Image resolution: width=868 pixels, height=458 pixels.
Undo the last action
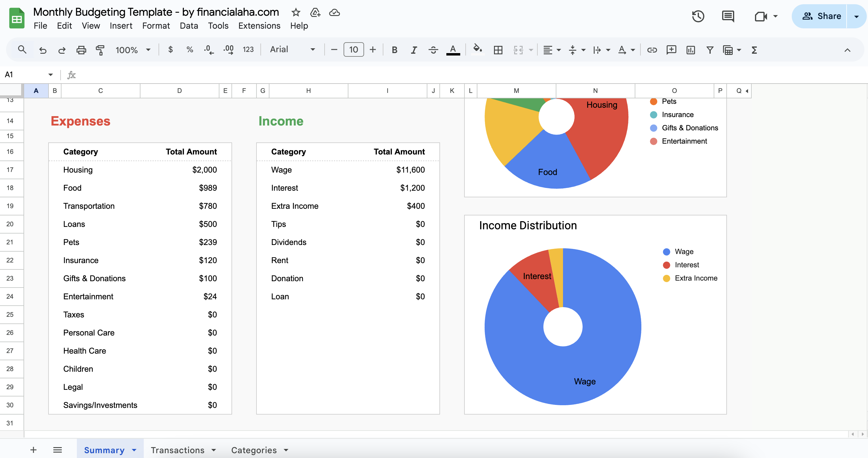tap(43, 50)
